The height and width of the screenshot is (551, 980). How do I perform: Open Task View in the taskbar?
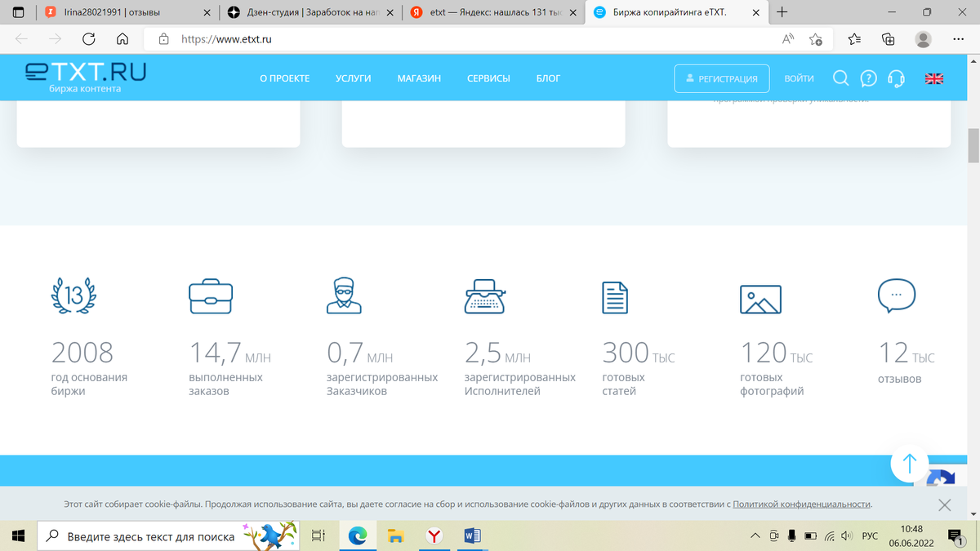click(x=318, y=535)
